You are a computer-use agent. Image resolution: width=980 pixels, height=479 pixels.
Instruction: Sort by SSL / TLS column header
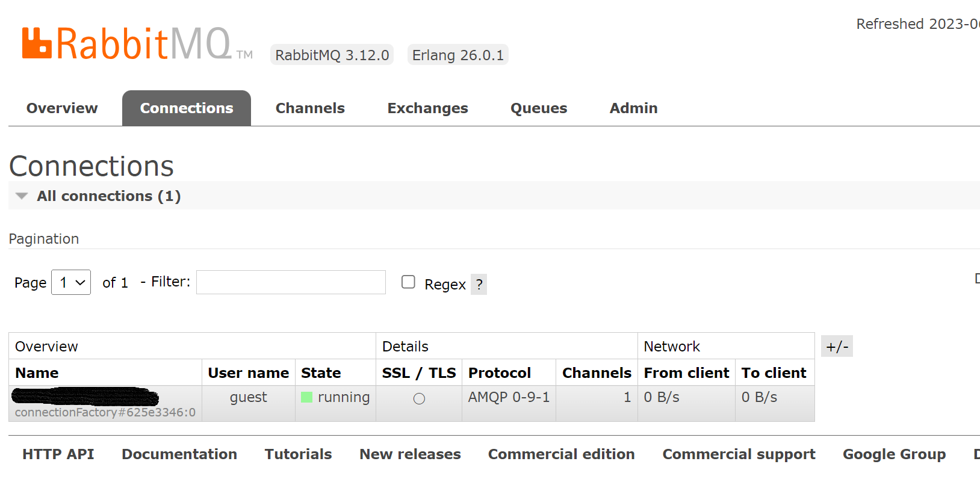pos(419,373)
